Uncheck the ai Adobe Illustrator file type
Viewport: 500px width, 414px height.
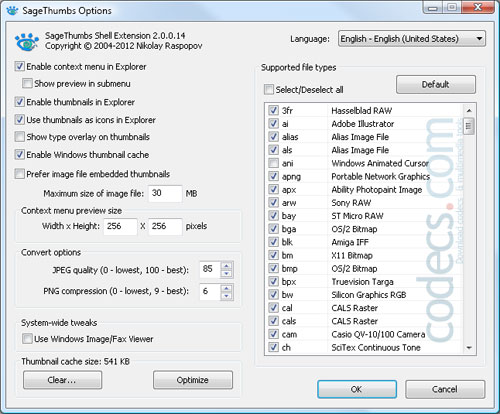coord(273,124)
